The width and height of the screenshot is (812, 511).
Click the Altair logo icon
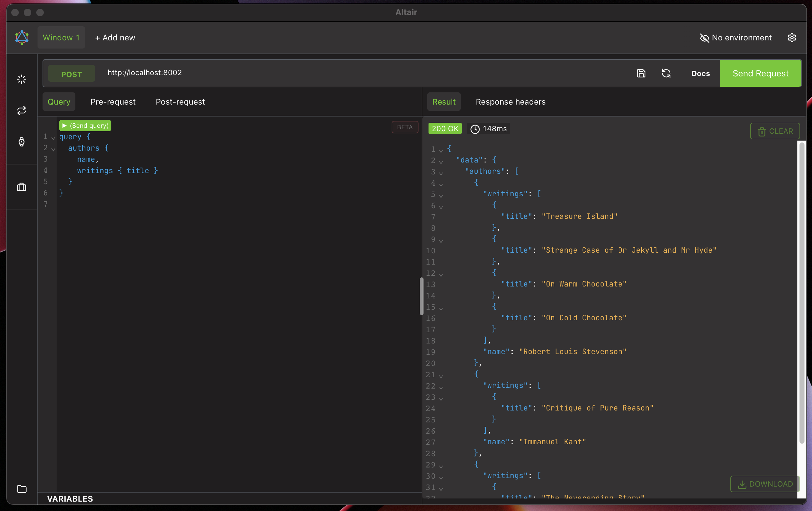click(x=22, y=38)
